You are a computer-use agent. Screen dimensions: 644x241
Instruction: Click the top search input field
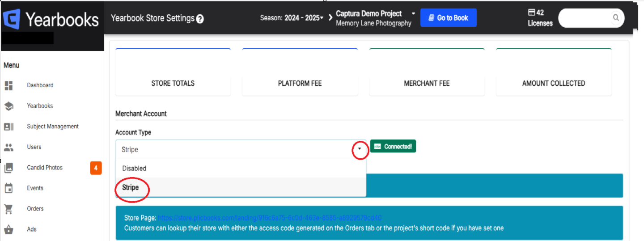[x=586, y=18]
